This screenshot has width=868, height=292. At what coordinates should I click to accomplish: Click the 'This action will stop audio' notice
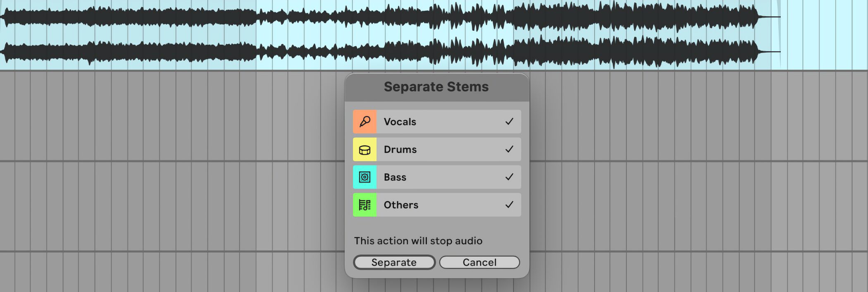tap(418, 241)
